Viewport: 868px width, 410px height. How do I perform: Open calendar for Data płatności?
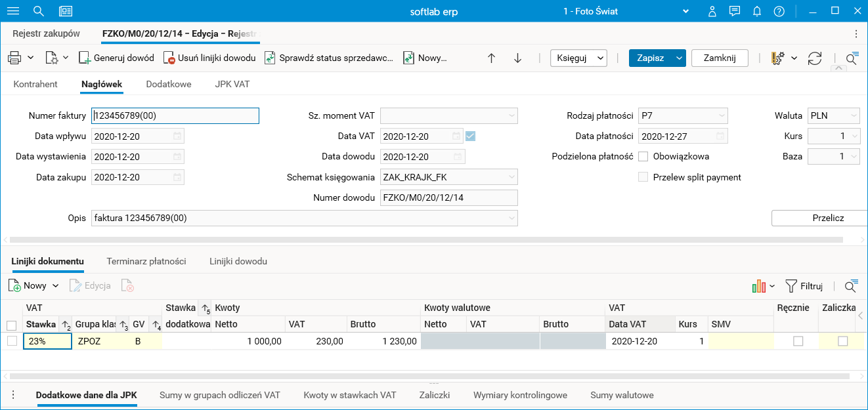point(720,136)
